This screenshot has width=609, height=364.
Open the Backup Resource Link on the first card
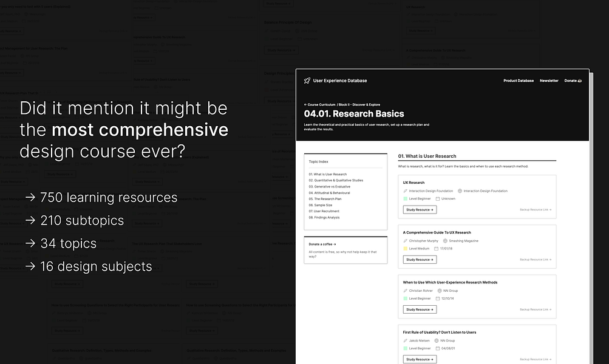point(535,209)
